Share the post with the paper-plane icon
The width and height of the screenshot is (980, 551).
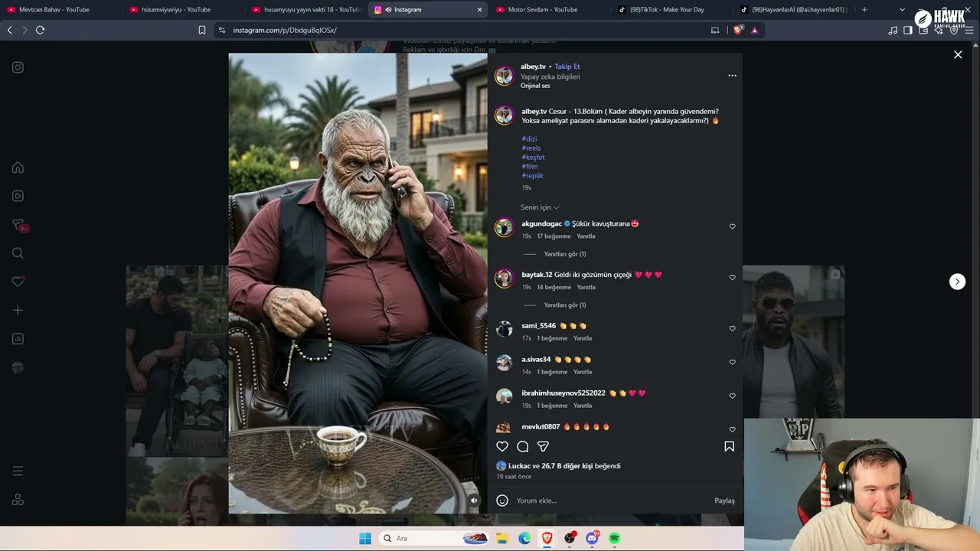(x=543, y=446)
